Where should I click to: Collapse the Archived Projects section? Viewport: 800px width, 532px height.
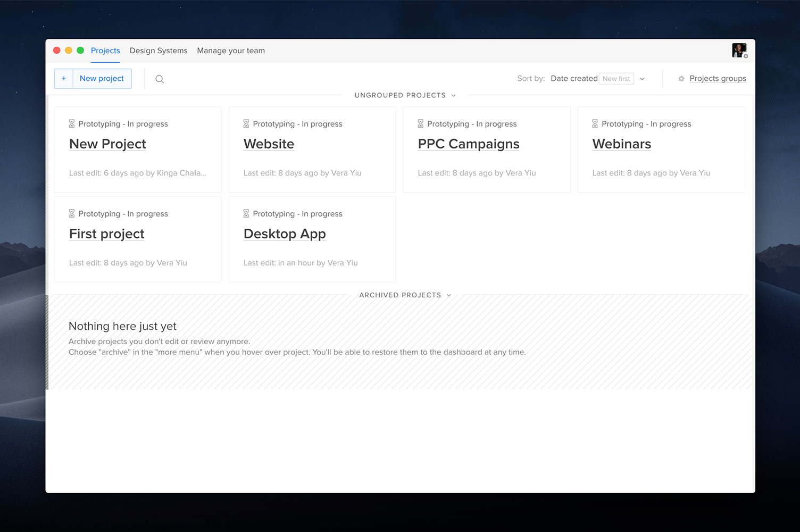tap(449, 295)
